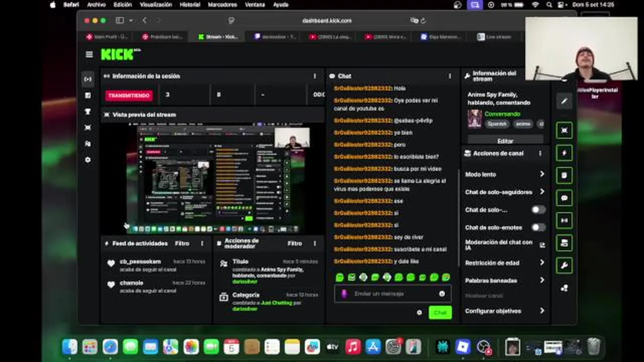Open Acciones de canal three-dot menu
This screenshot has height=362, width=644.
540,153
